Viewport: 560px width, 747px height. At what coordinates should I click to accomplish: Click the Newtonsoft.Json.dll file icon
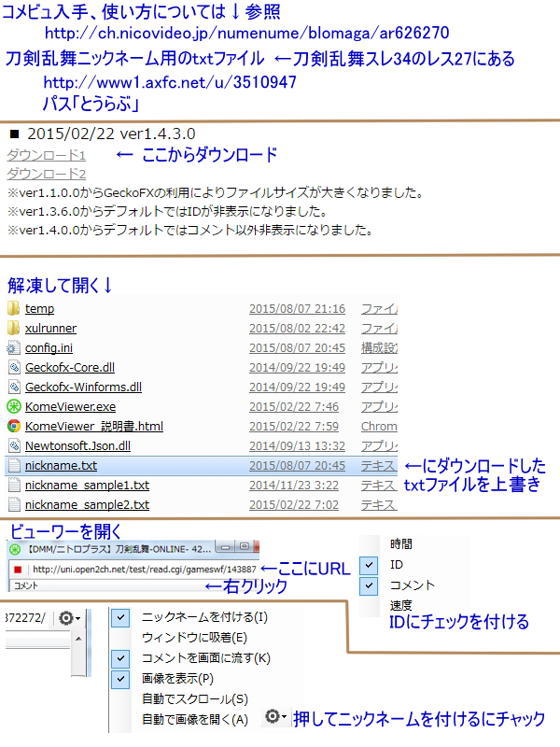pos(14,445)
